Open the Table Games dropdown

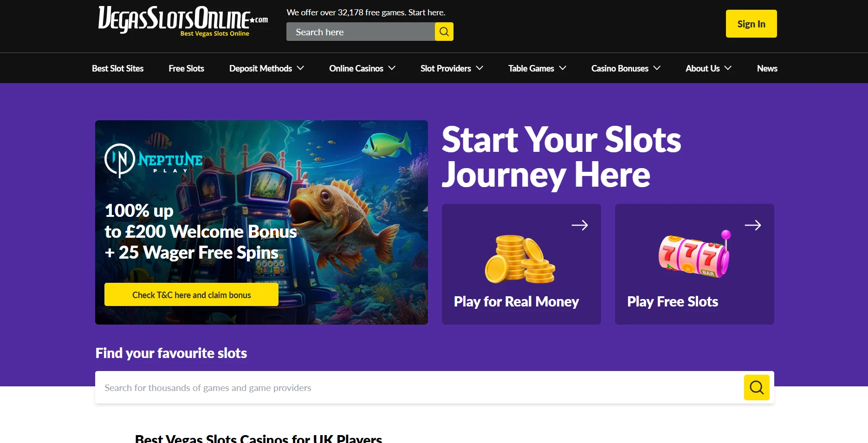point(537,68)
